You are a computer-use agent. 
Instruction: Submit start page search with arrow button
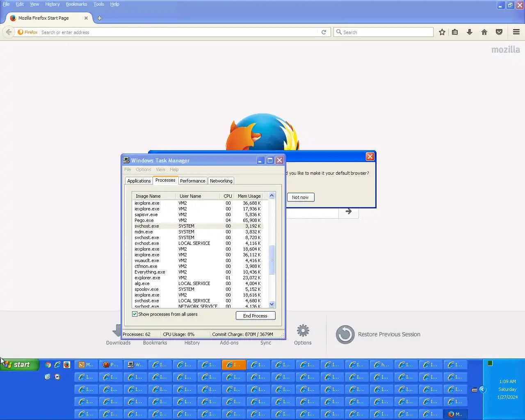click(x=349, y=212)
